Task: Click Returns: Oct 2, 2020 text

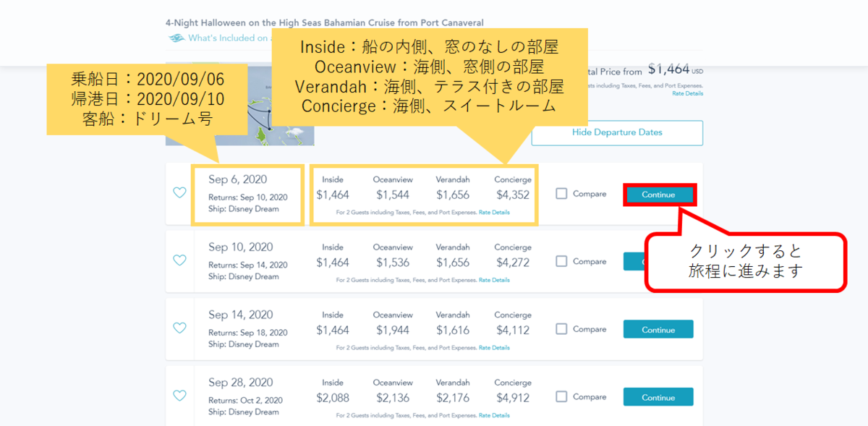Action: point(246,400)
